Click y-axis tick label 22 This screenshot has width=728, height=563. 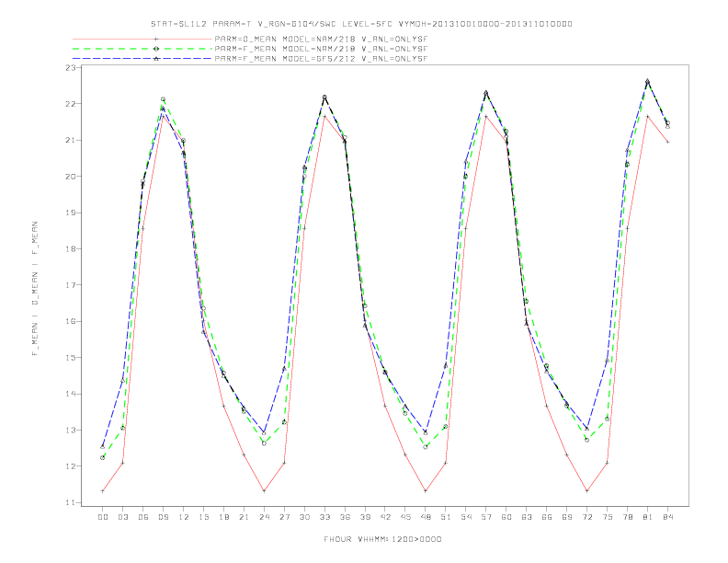[71, 104]
